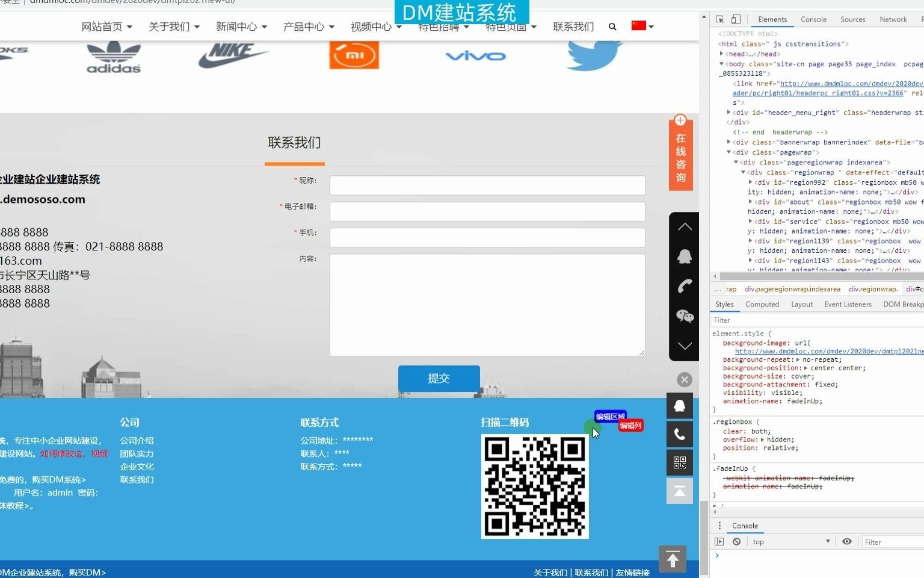Open the 视频中心 navigation menu

coord(376,26)
